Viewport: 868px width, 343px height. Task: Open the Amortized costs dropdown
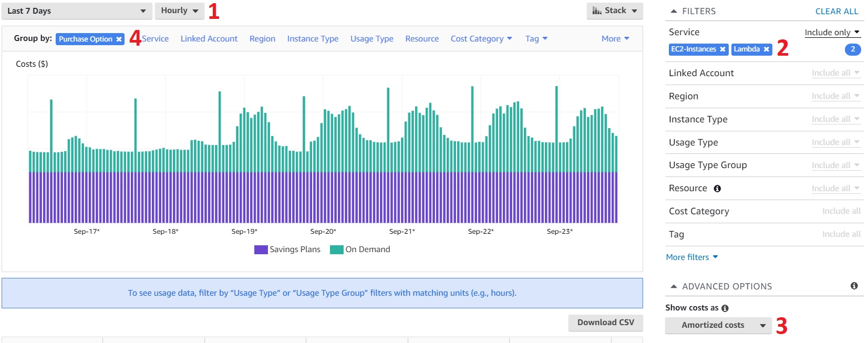(718, 325)
